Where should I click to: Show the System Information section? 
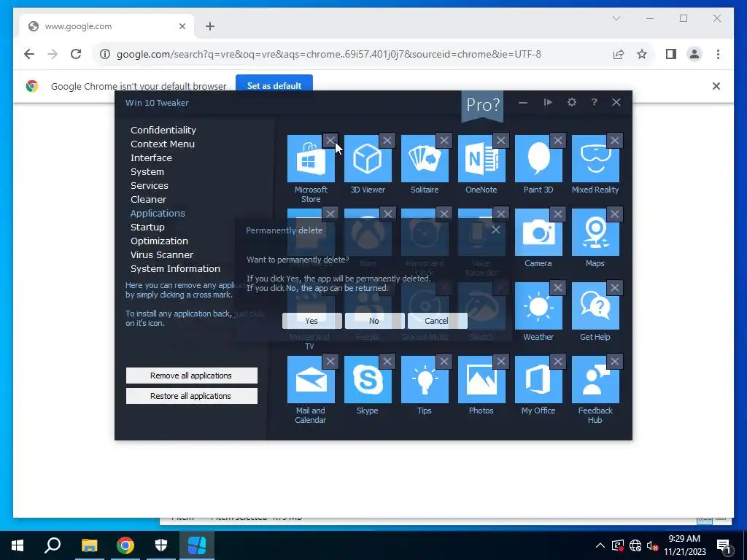click(x=175, y=268)
